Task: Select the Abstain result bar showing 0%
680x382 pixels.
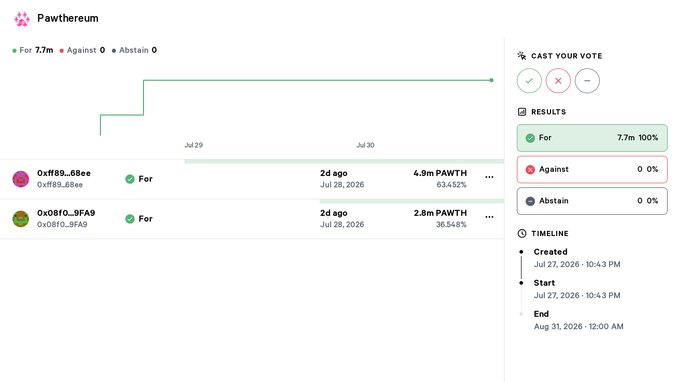Action: pos(592,201)
